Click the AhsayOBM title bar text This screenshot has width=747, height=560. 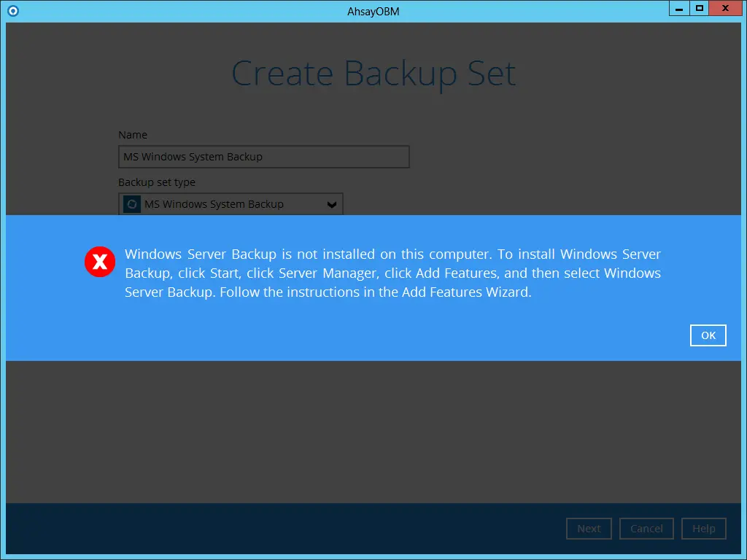click(x=373, y=10)
